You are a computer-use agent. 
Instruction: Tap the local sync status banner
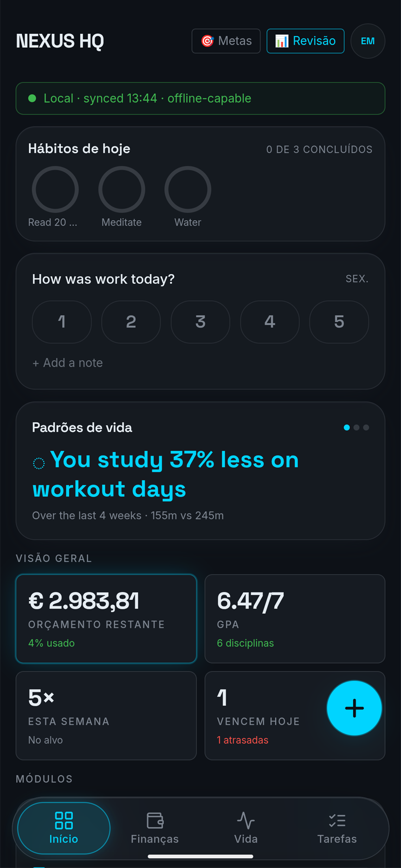[x=200, y=98]
